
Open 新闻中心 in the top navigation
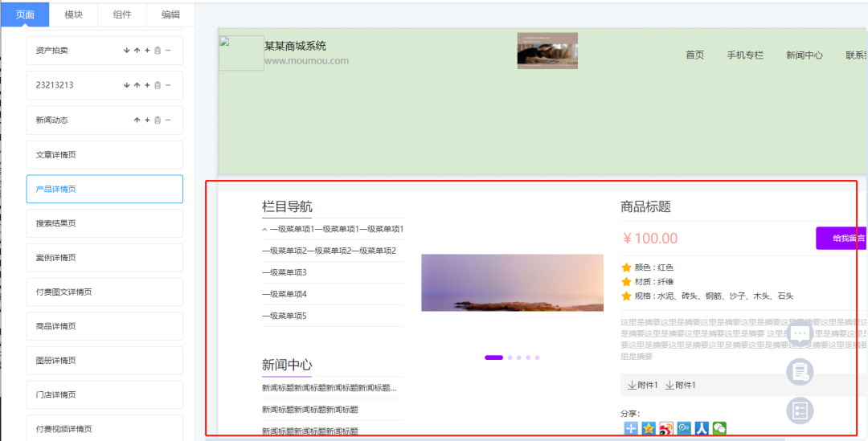[x=805, y=55]
